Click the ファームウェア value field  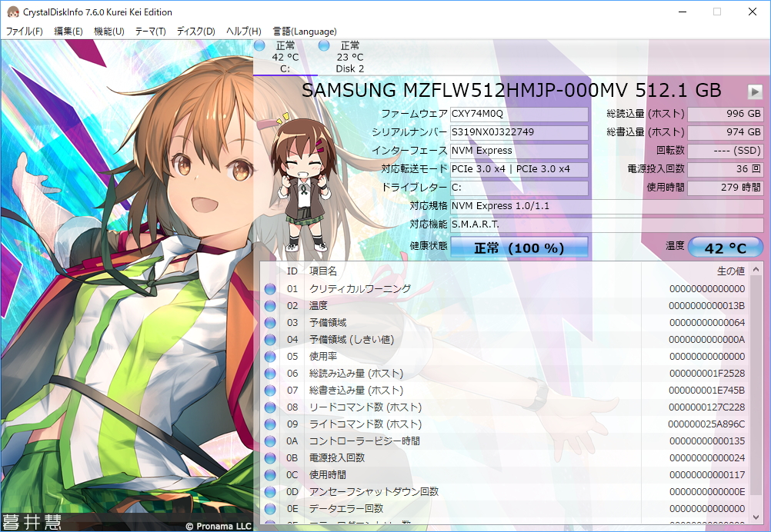[x=519, y=114]
